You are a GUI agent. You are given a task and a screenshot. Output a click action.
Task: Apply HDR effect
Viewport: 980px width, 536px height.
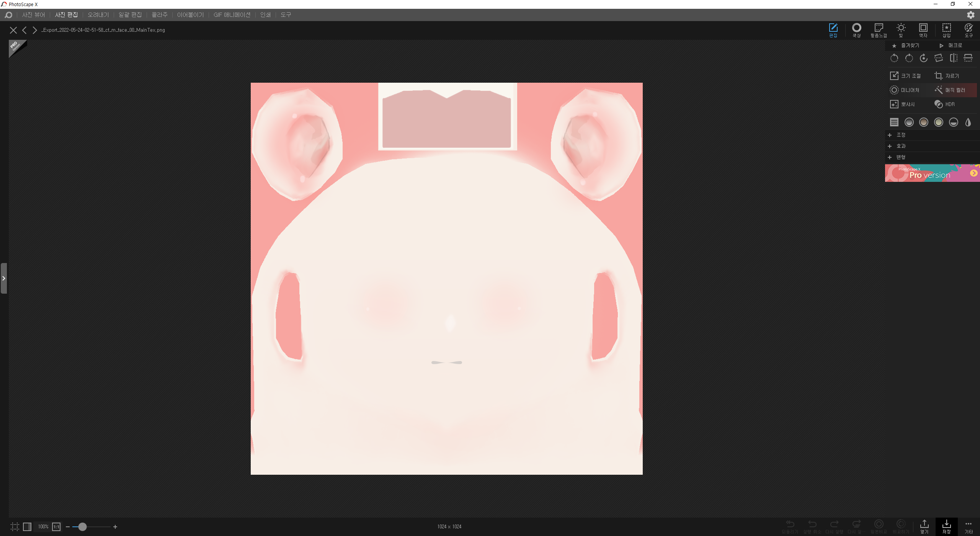pyautogui.click(x=945, y=104)
